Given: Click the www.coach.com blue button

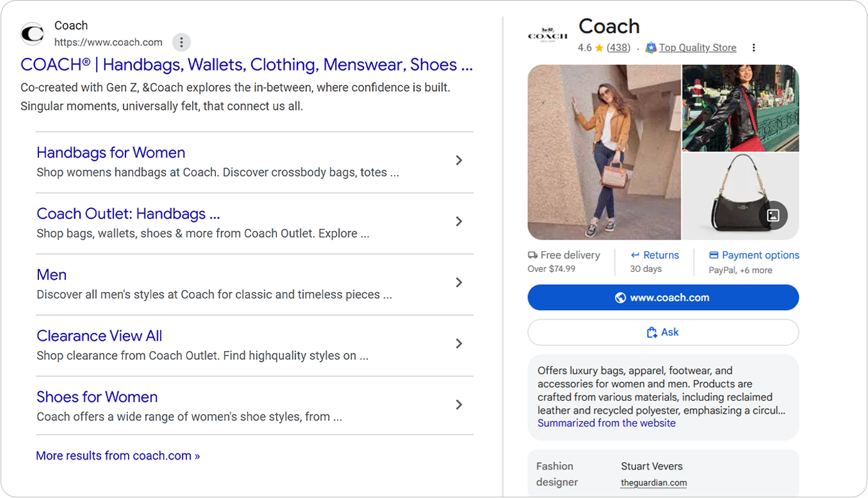Looking at the screenshot, I should click(663, 298).
